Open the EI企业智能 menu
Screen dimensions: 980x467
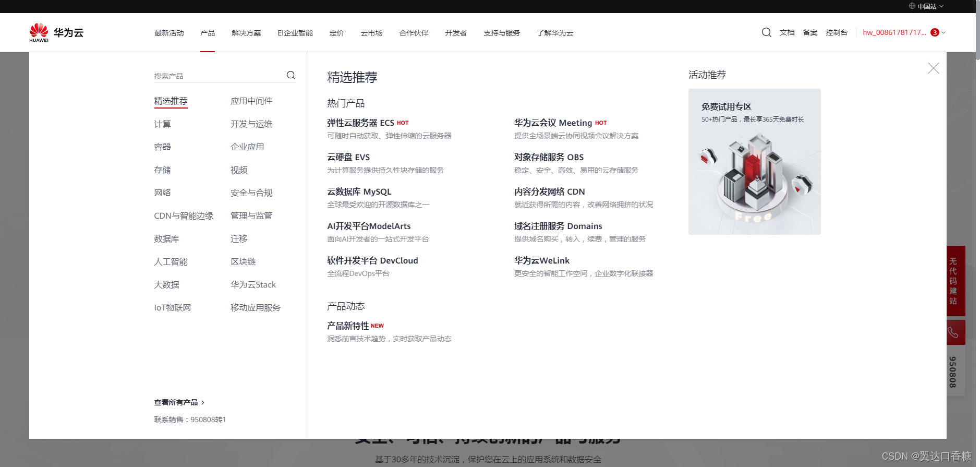coord(295,33)
